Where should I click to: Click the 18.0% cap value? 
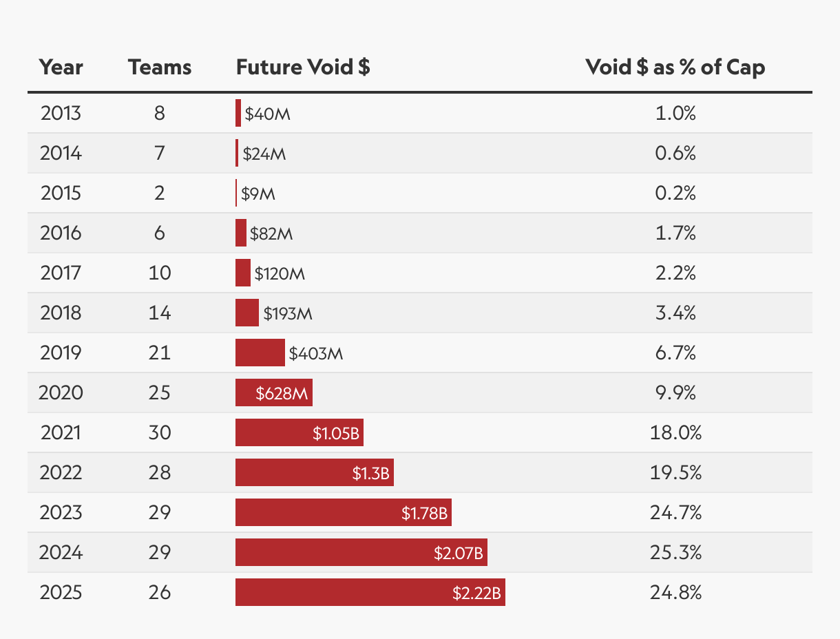coord(675,432)
